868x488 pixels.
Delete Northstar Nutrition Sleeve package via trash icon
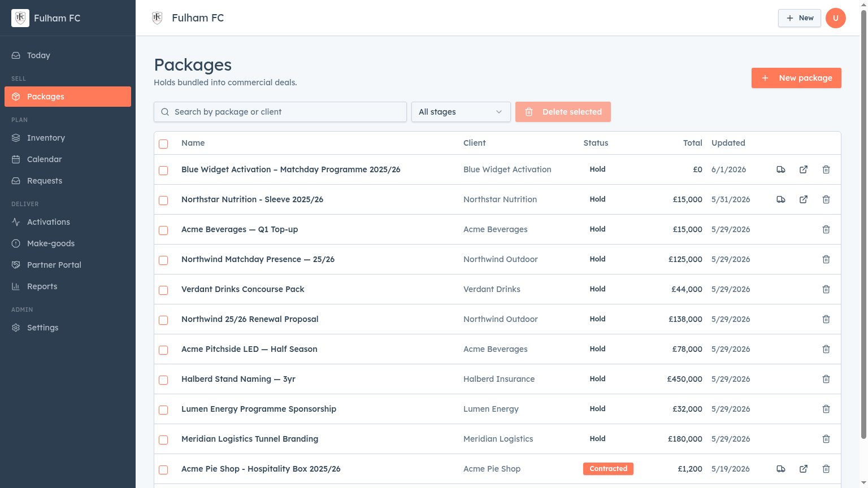[826, 199]
